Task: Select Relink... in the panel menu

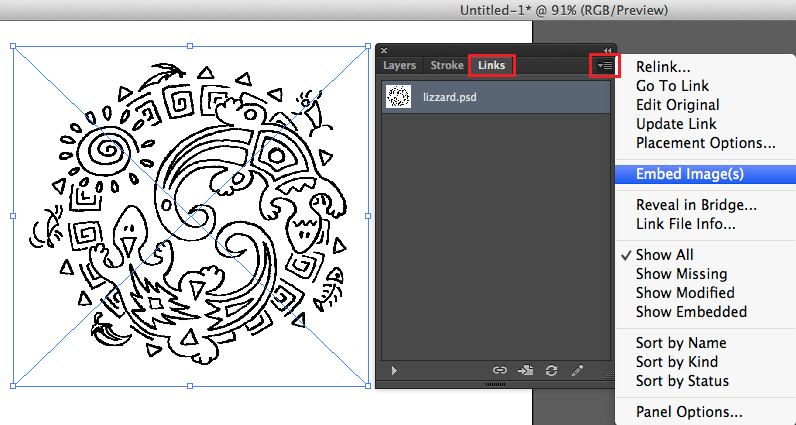Action: tap(663, 67)
